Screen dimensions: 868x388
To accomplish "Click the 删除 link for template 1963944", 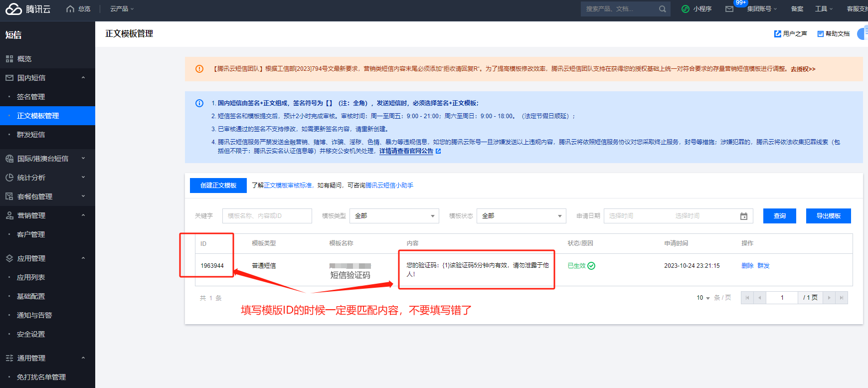I will [747, 266].
